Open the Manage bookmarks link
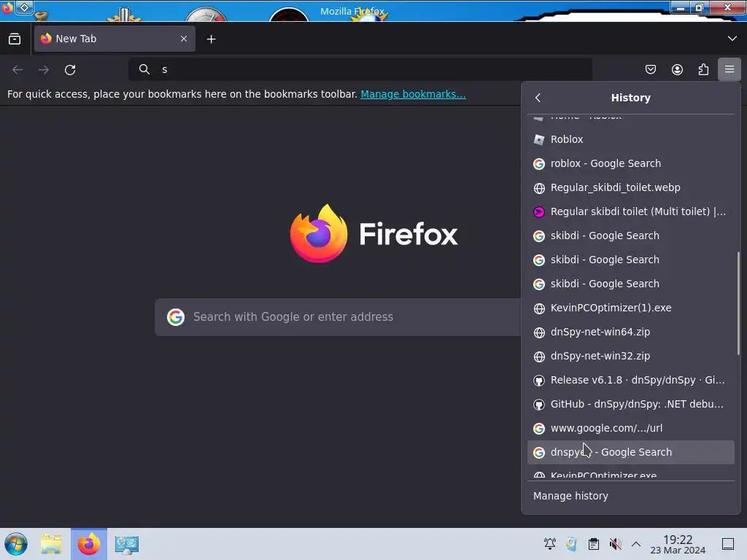 pyautogui.click(x=413, y=94)
